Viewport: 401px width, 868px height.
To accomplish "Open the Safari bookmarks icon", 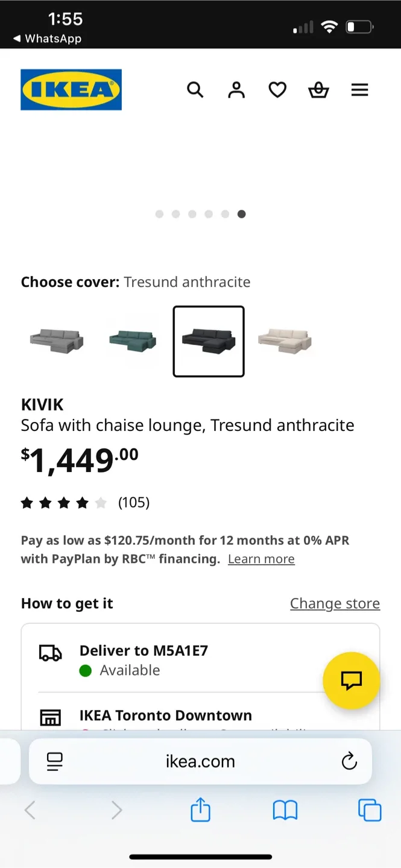I will tap(285, 810).
